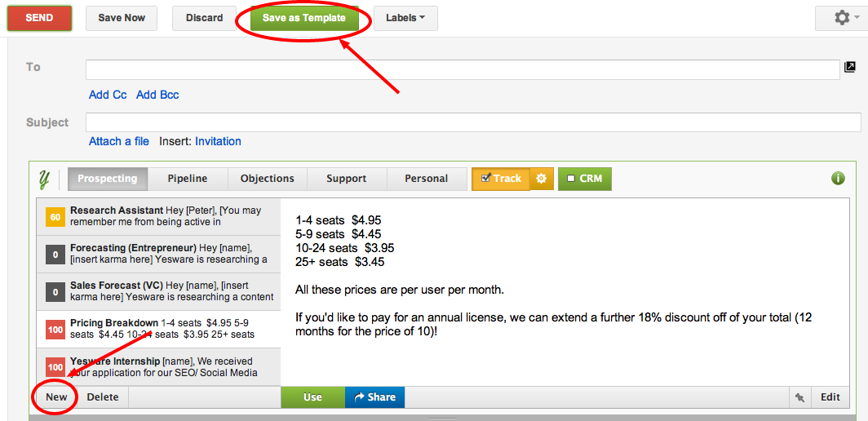Image resolution: width=868 pixels, height=421 pixels.
Task: Click the red 100 badge on Yesware Internship
Action: pyautogui.click(x=55, y=367)
